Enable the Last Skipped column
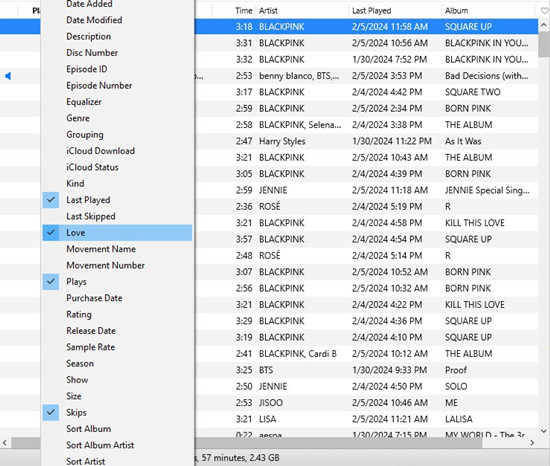The width and height of the screenshot is (550, 466). coord(117,216)
